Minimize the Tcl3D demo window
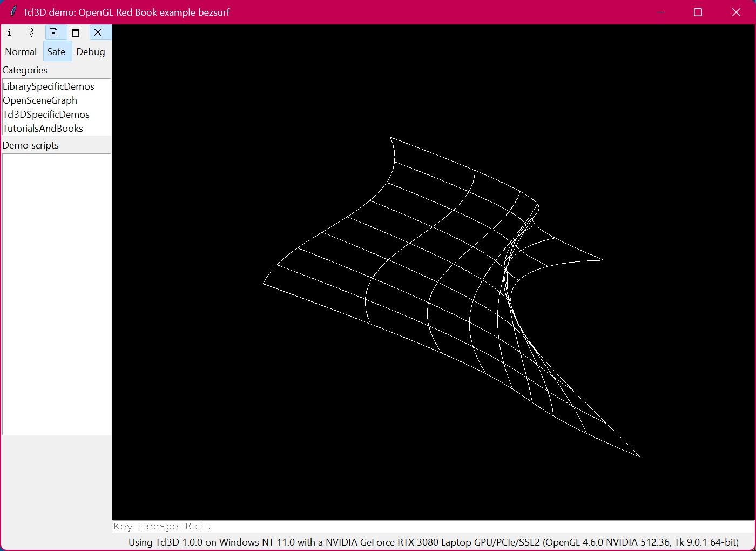This screenshot has height=551, width=756. pyautogui.click(x=660, y=12)
